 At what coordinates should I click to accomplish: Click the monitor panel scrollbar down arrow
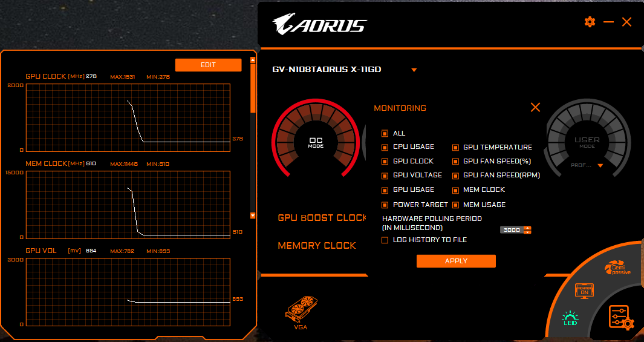253,215
